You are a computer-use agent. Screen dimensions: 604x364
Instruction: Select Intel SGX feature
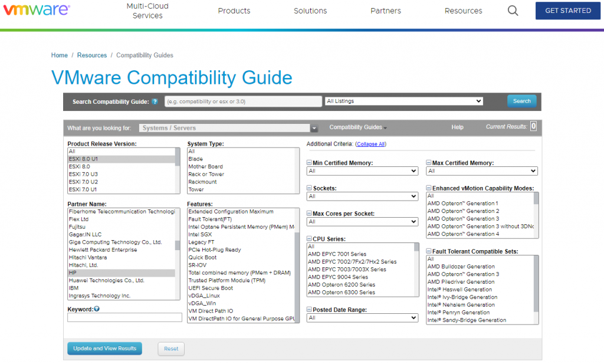coord(241,235)
